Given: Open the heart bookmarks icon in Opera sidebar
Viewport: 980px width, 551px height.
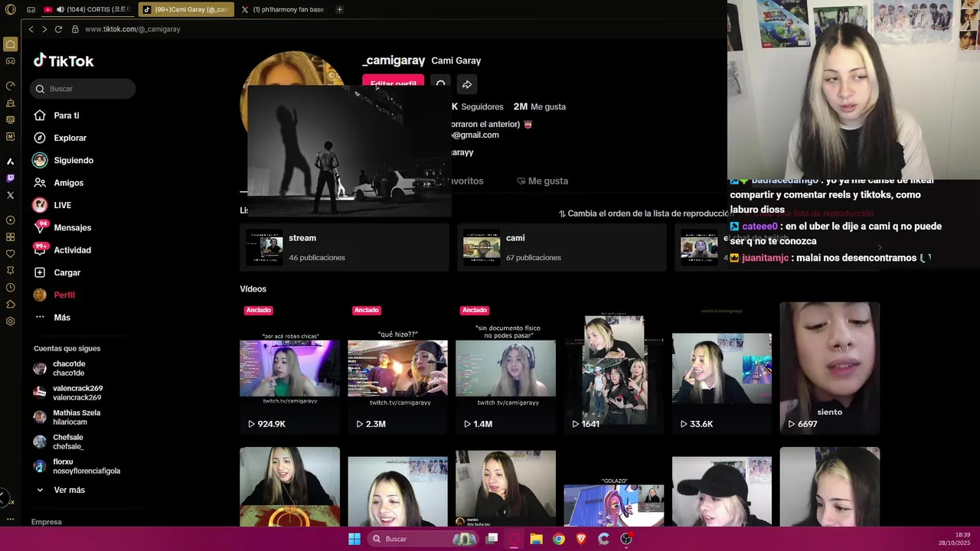Looking at the screenshot, I should [x=10, y=254].
